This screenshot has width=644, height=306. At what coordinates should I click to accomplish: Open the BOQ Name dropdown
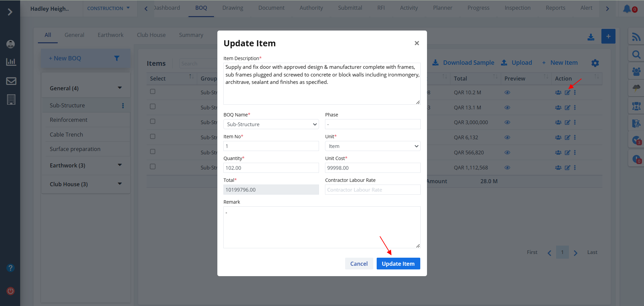pos(271,124)
